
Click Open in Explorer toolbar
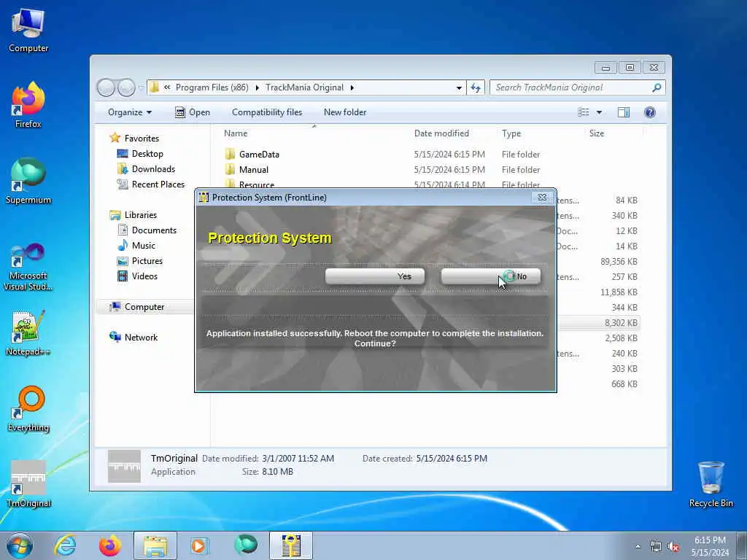coord(193,112)
